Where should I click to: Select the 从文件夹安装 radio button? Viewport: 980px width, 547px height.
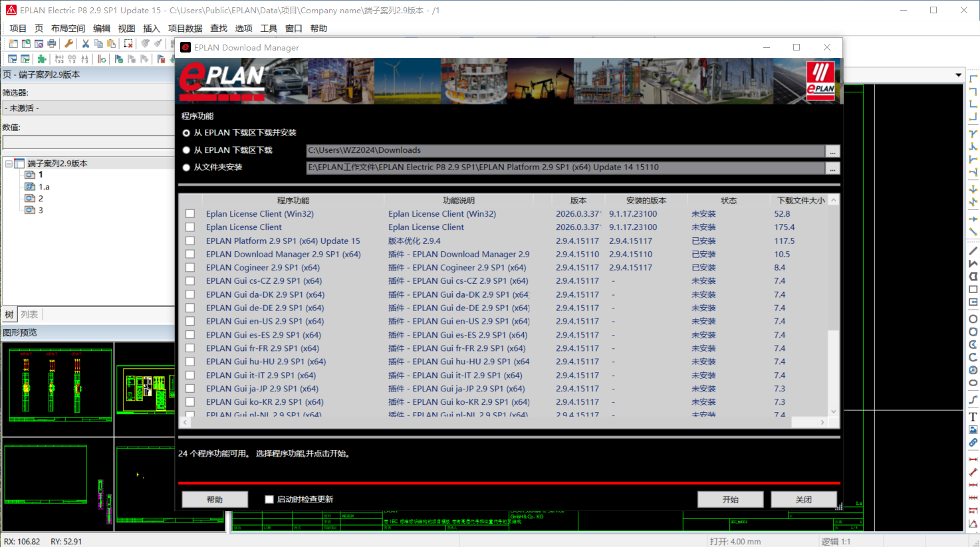186,167
